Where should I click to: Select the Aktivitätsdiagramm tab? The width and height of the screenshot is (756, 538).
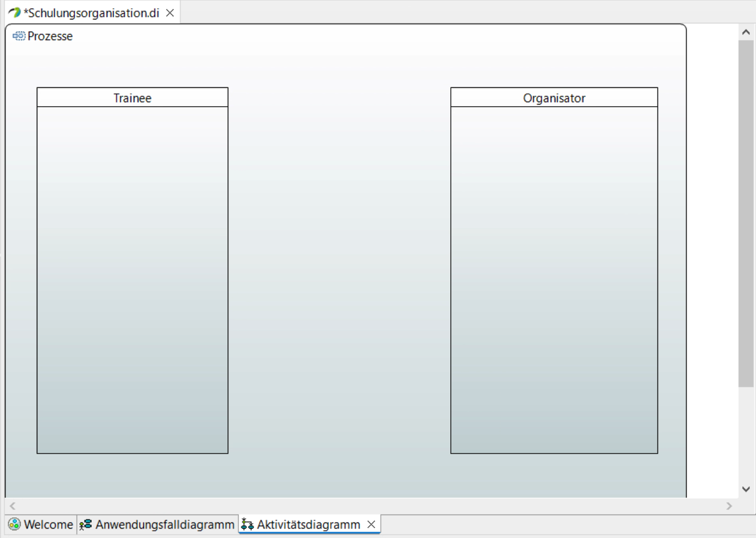[309, 525]
